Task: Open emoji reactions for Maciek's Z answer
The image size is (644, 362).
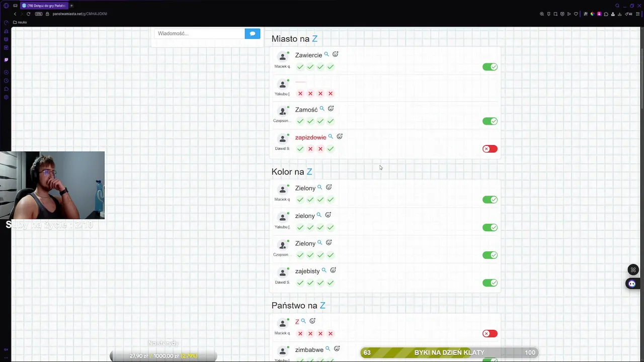Action: tap(312, 321)
